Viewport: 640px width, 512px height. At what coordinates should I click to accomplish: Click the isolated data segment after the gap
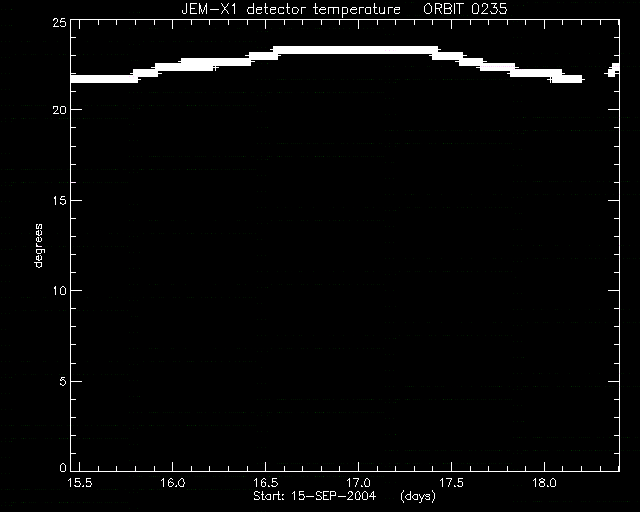point(613,70)
